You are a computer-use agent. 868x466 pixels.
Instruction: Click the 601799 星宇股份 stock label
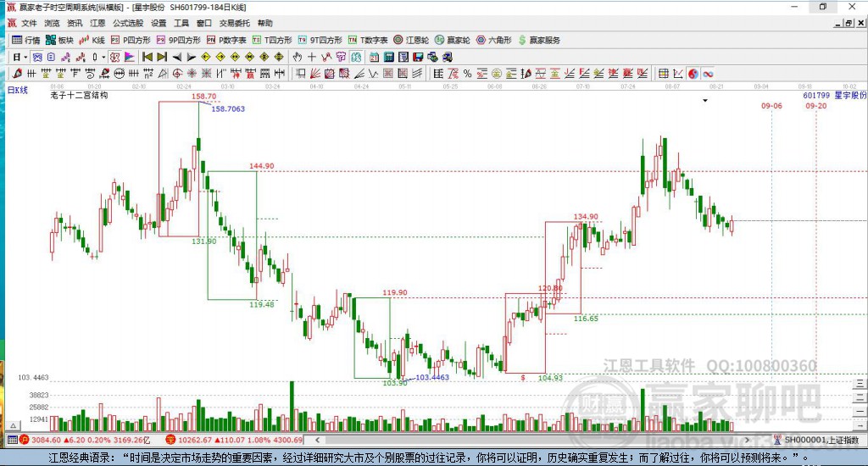(834, 95)
